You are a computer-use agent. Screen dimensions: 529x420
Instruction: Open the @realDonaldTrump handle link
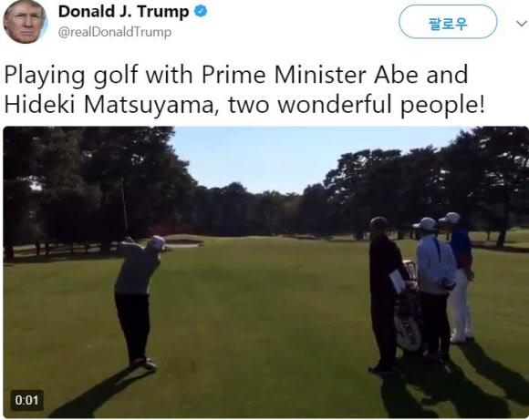[x=115, y=33]
